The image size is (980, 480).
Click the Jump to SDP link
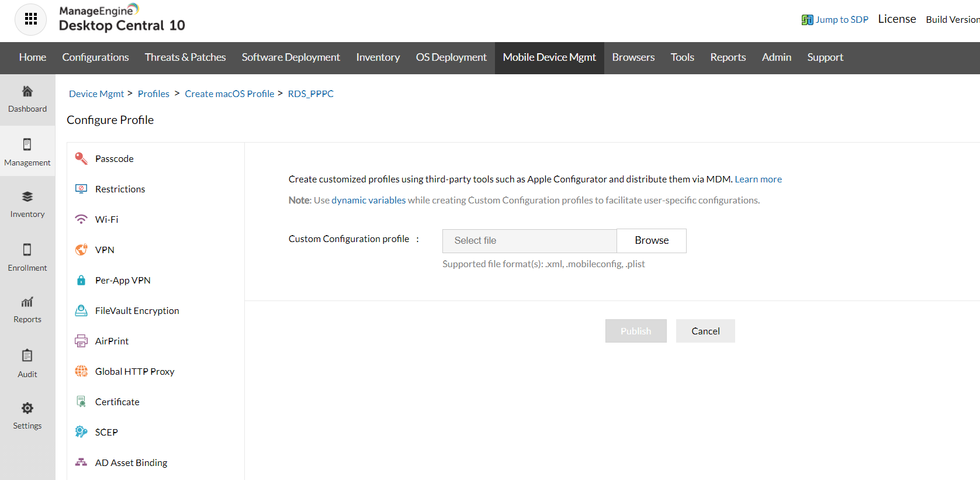pos(842,19)
